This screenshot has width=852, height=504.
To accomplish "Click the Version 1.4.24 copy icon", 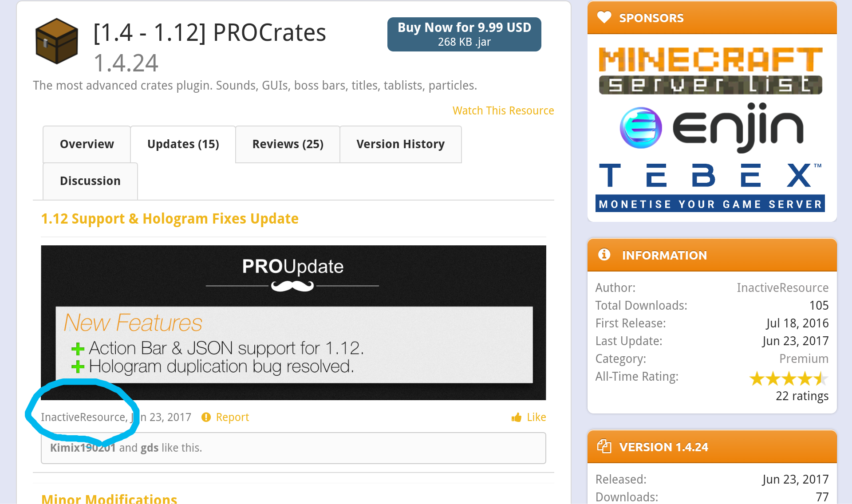I will [604, 446].
